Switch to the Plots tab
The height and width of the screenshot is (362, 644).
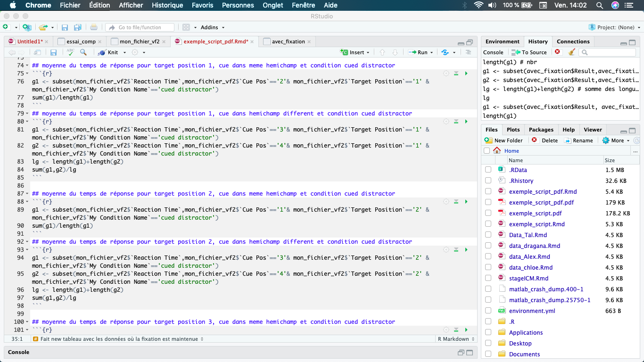[x=513, y=130]
